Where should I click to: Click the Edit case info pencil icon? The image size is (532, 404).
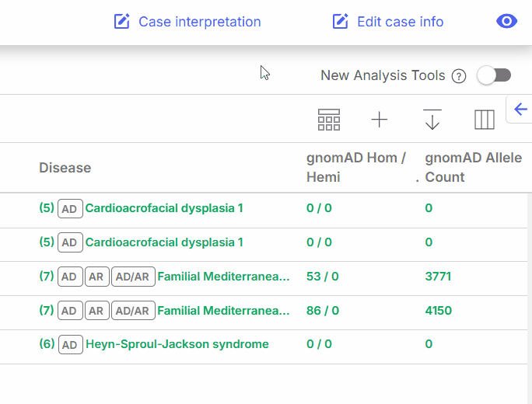pyautogui.click(x=341, y=21)
